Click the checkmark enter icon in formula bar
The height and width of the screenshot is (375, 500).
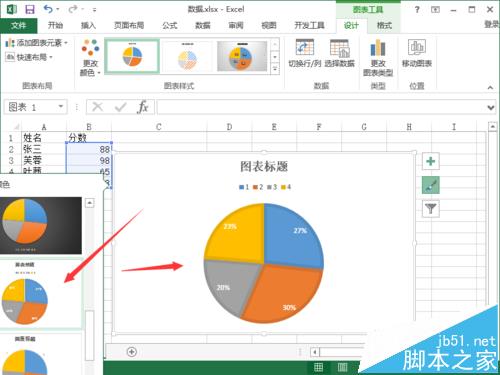(x=120, y=107)
